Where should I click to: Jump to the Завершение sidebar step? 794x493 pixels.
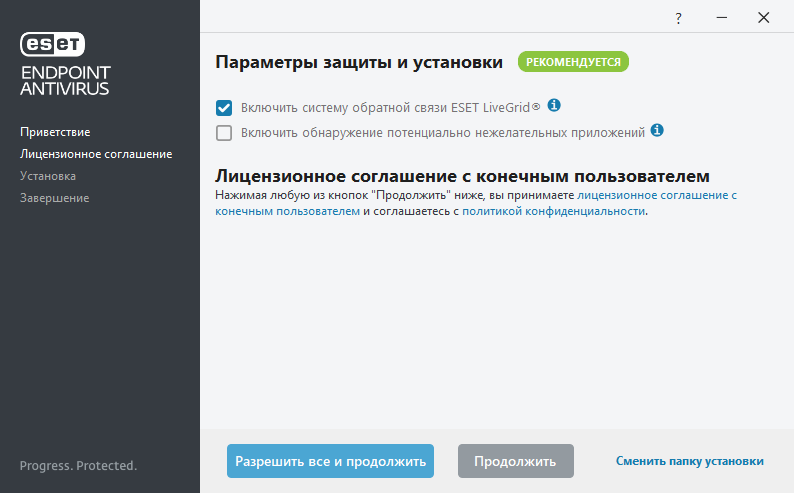[x=54, y=198]
